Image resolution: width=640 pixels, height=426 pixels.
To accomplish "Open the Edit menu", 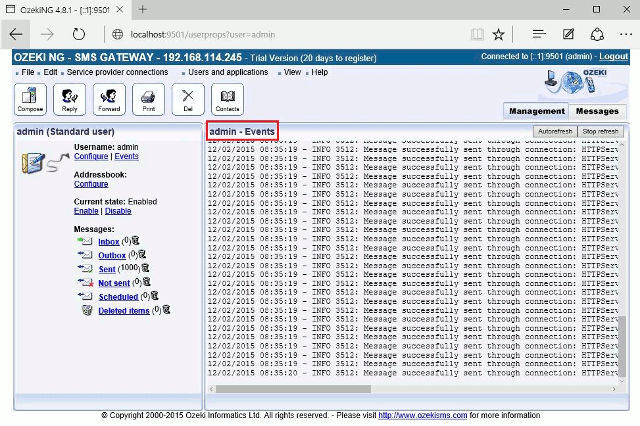I will point(50,72).
